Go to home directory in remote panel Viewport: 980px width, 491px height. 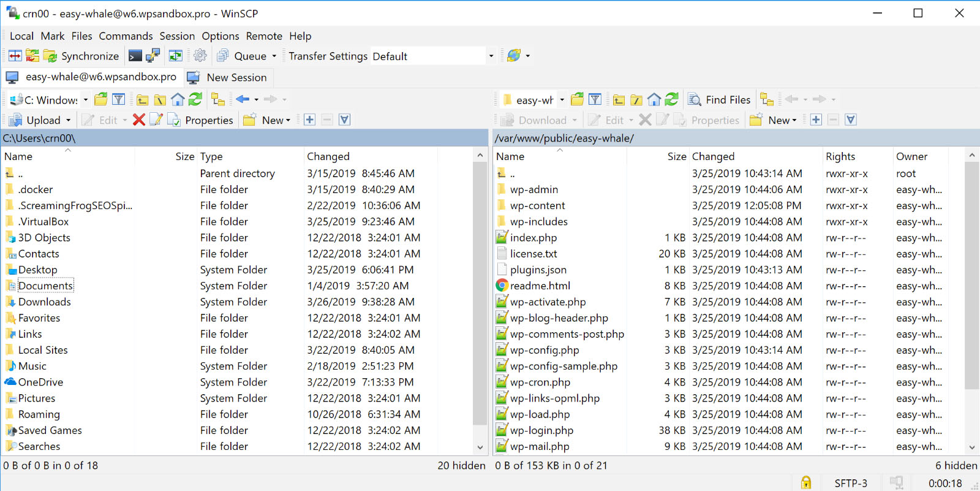pyautogui.click(x=654, y=99)
